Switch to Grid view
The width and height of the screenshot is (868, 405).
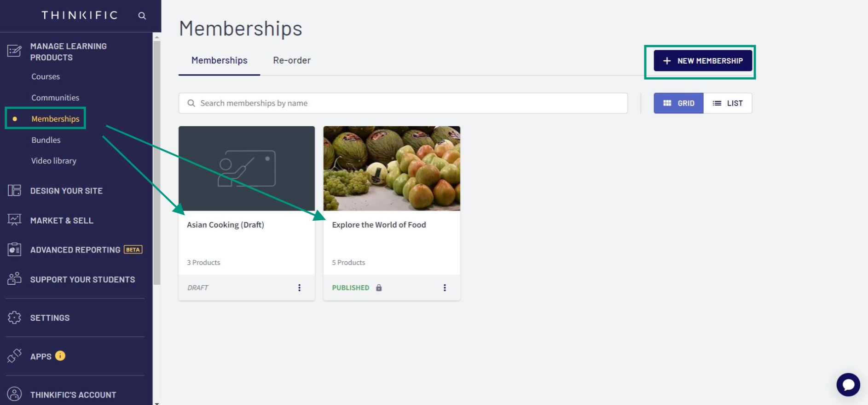click(678, 103)
